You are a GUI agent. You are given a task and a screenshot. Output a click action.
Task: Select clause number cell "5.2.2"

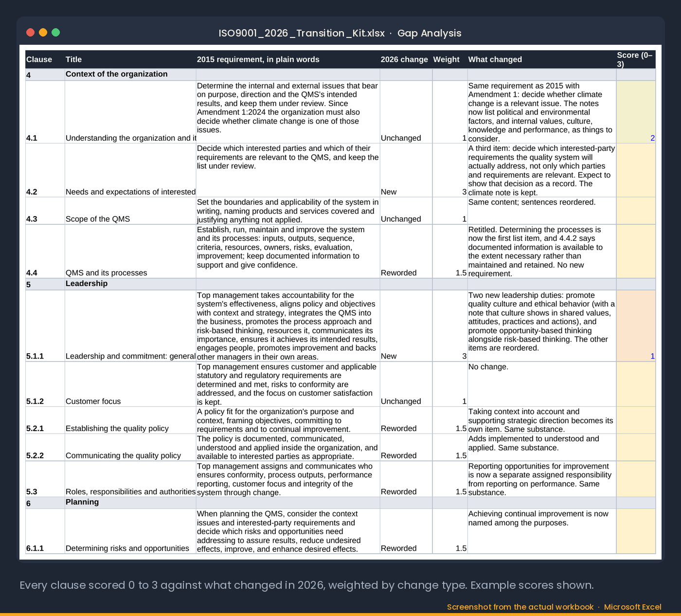[45, 447]
